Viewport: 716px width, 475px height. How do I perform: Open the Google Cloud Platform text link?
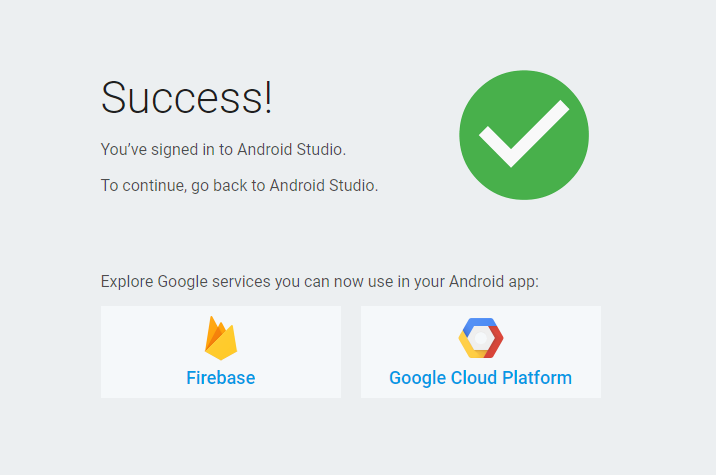pos(480,378)
